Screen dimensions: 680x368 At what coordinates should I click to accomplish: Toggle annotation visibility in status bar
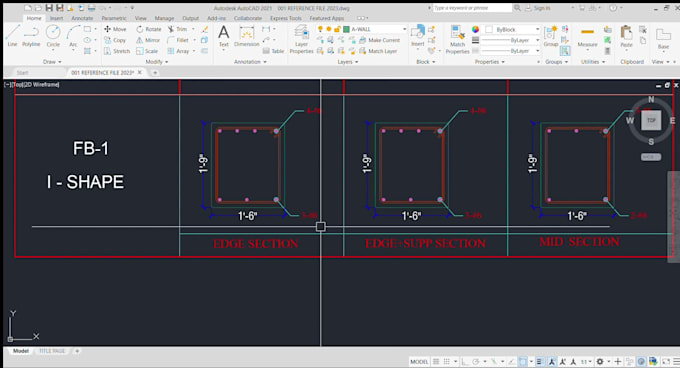pos(552,361)
